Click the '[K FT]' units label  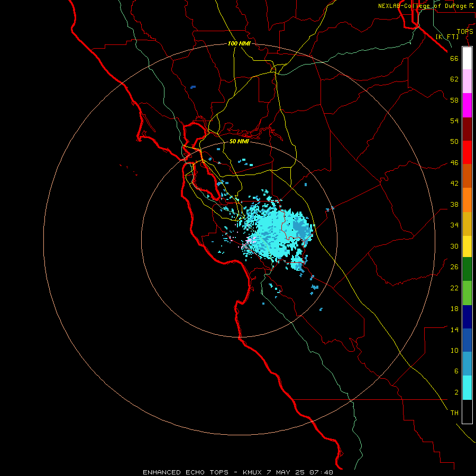pos(447,36)
